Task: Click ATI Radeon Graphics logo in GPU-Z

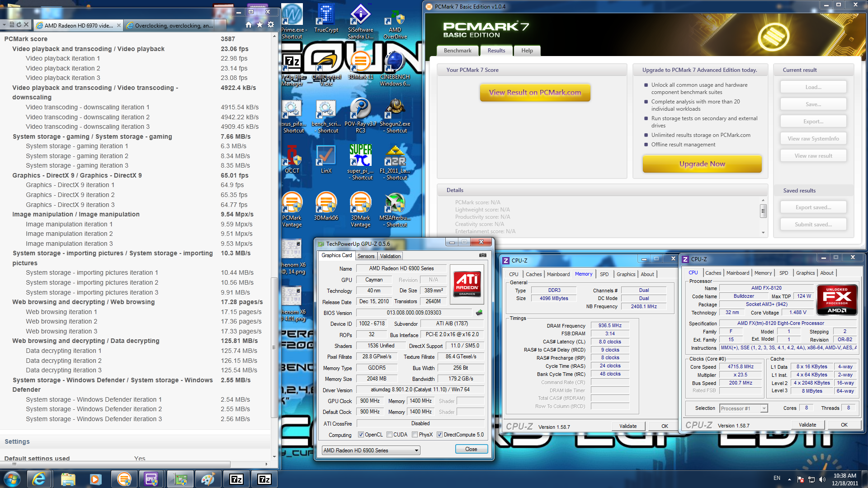Action: pyautogui.click(x=467, y=284)
